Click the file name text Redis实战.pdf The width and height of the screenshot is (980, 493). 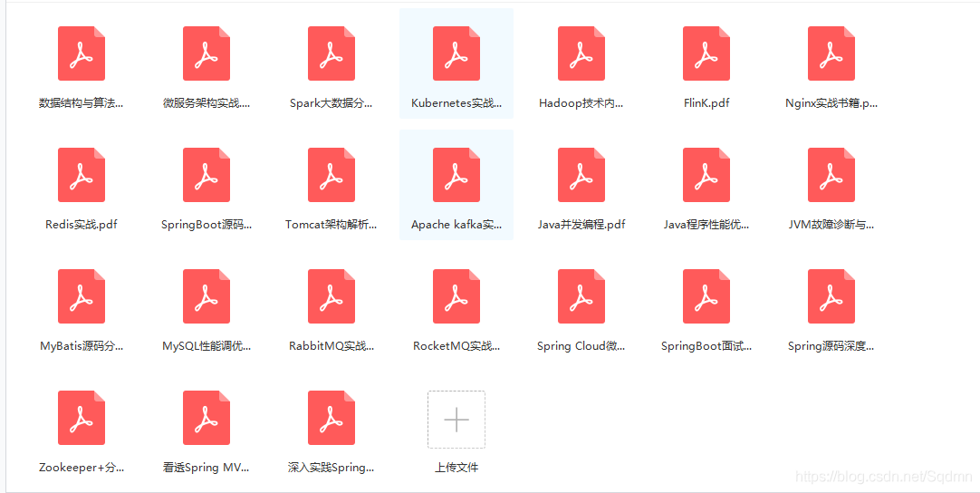(82, 225)
